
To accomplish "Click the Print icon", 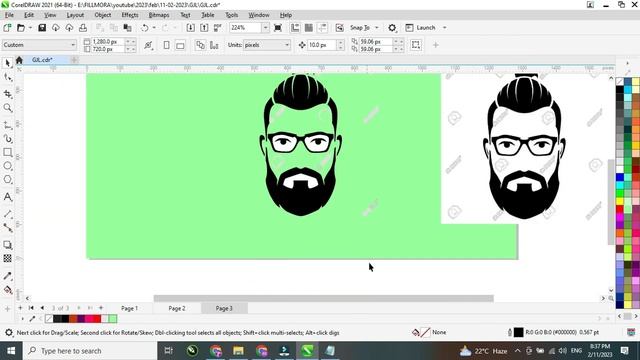I will (83, 28).
